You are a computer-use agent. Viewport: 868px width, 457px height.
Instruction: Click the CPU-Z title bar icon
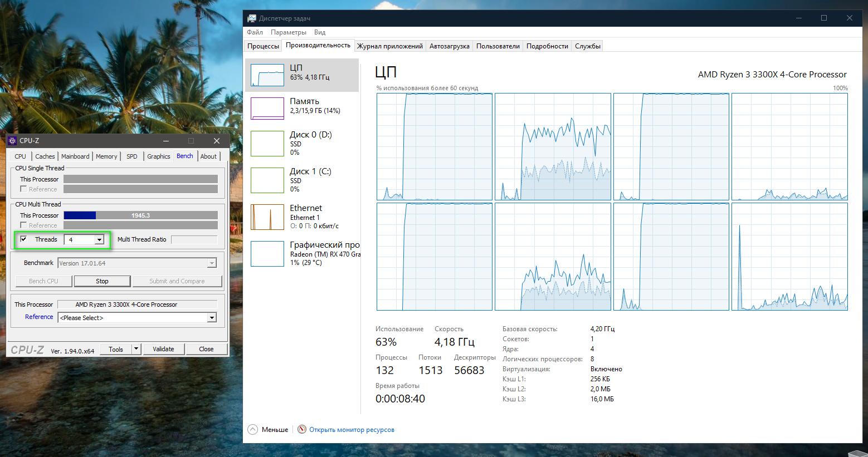tap(13, 141)
